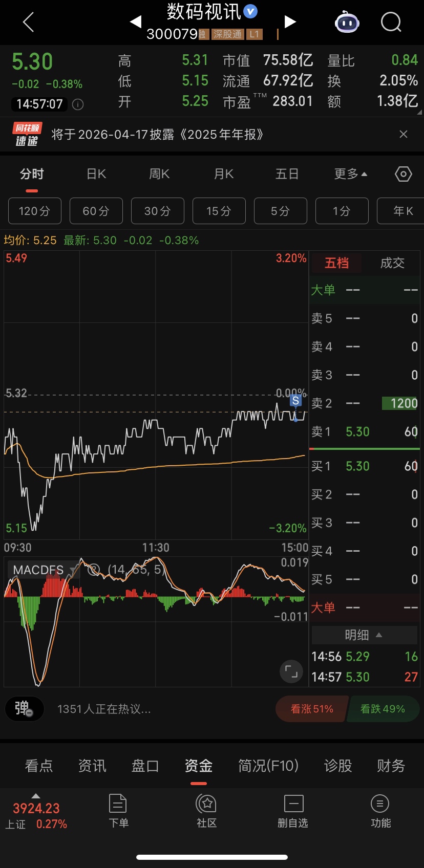424x868 pixels.
Task: Select the 分时 chart tab
Action: tap(32, 174)
